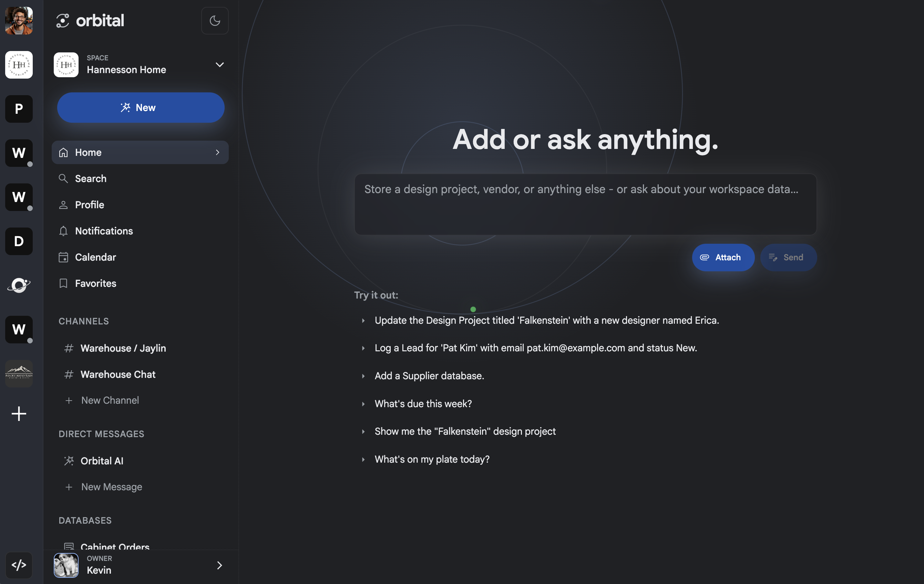This screenshot has width=924, height=584.
Task: Expand the 'Update the Design Project' suggestion
Action: [x=363, y=320]
